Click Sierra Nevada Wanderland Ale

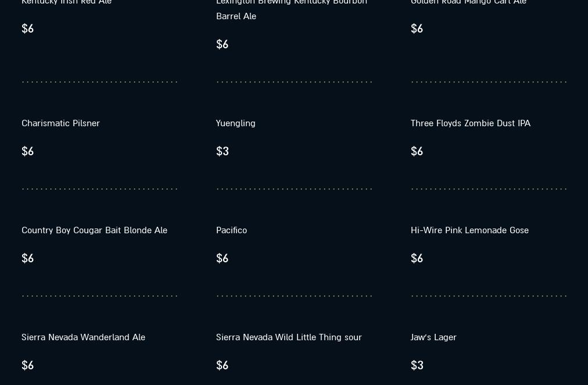click(x=83, y=337)
